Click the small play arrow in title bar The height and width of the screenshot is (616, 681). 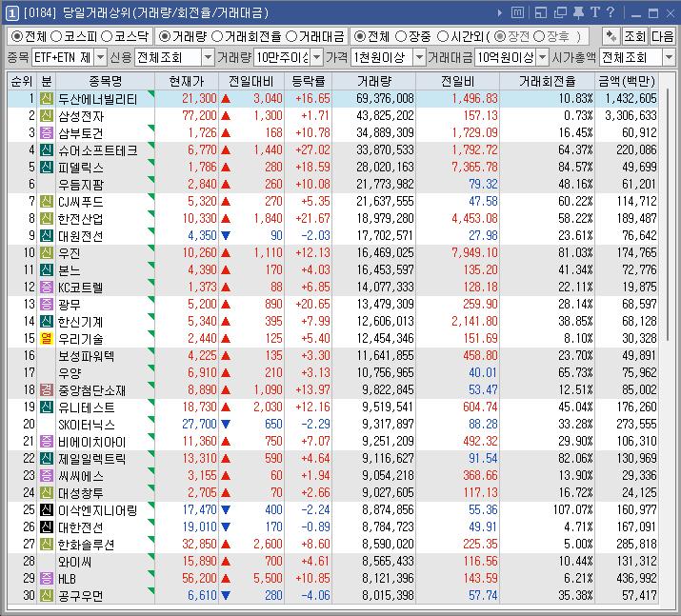[x=500, y=13]
